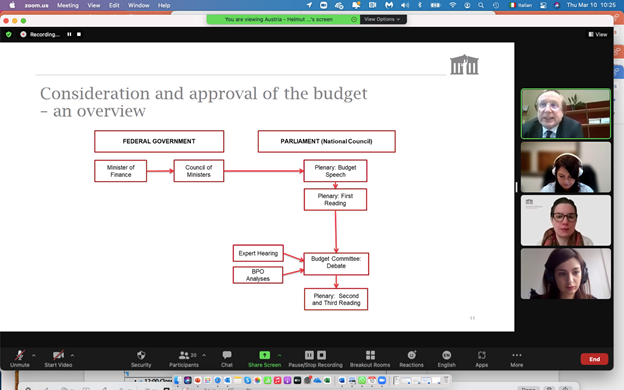Stop recording with the square button

point(79,34)
